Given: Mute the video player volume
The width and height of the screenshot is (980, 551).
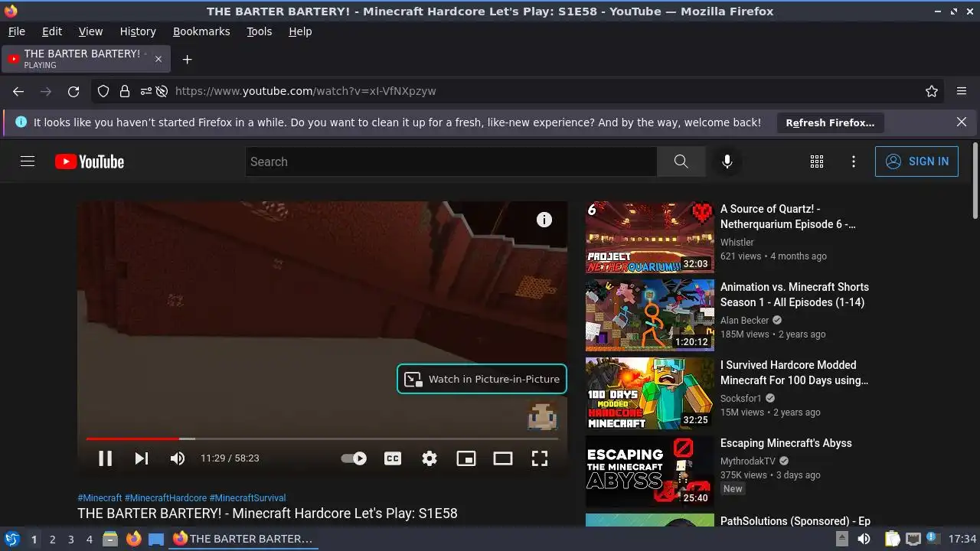Looking at the screenshot, I should coord(178,458).
